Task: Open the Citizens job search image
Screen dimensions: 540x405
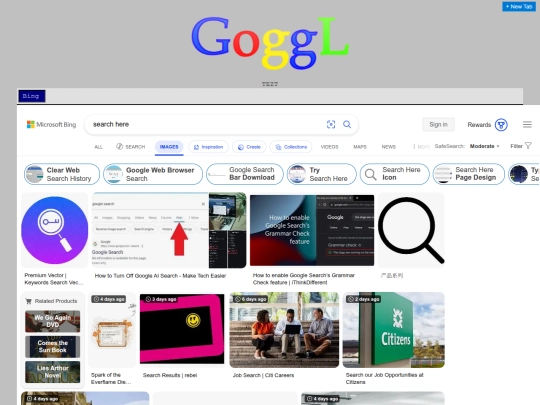Action: [x=394, y=330]
